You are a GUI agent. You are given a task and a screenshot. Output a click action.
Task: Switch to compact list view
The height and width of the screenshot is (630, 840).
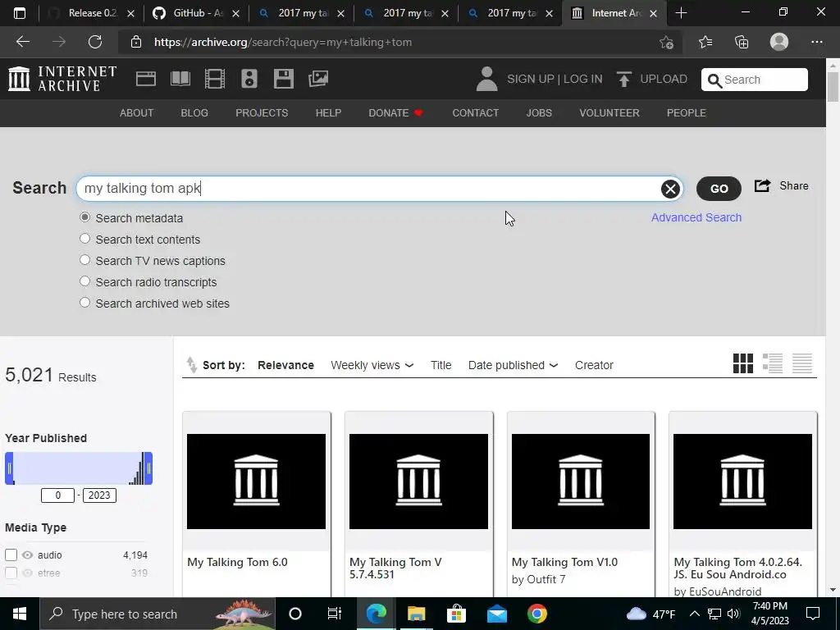pos(802,363)
